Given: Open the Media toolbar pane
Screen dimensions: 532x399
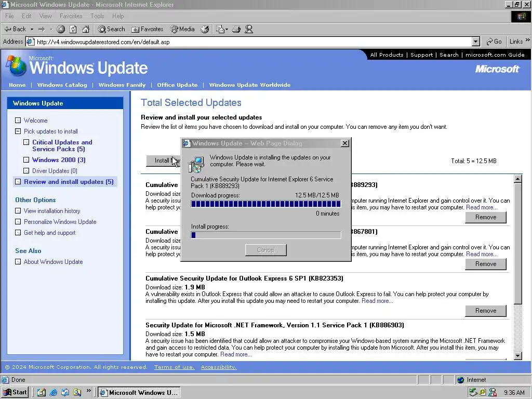Looking at the screenshot, I should (x=182, y=29).
